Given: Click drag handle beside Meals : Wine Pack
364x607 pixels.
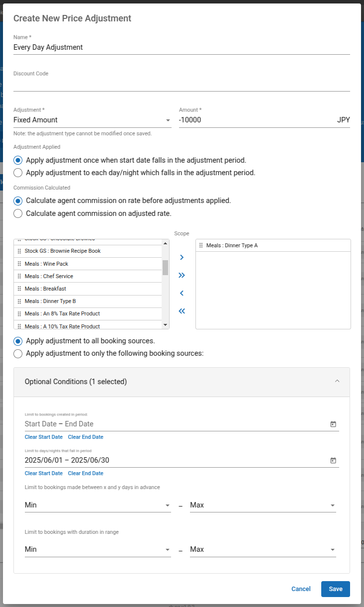Looking at the screenshot, I should tap(19, 264).
